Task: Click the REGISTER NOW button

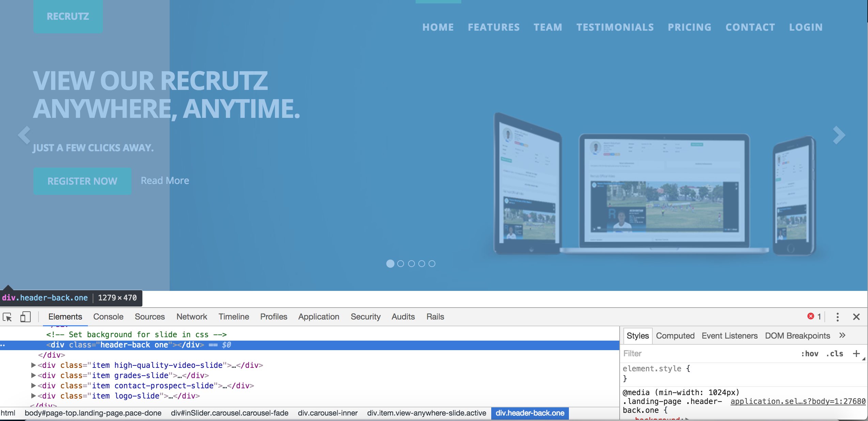Action: click(82, 181)
